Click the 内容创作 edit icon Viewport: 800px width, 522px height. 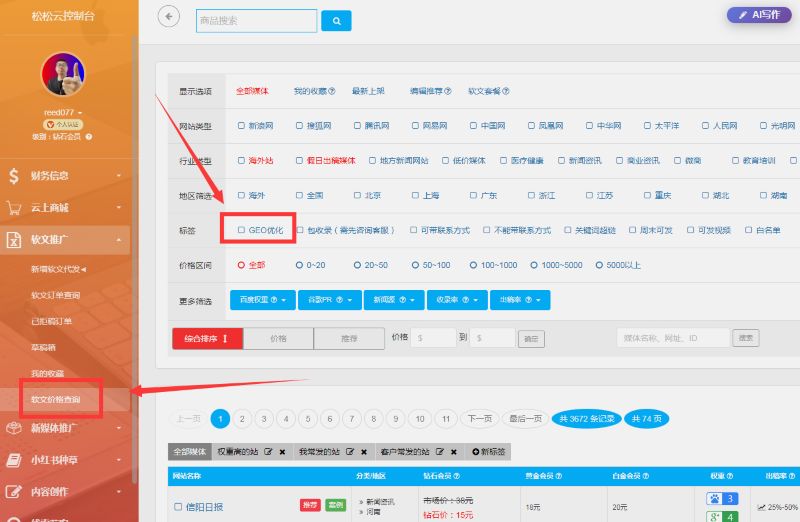point(14,491)
